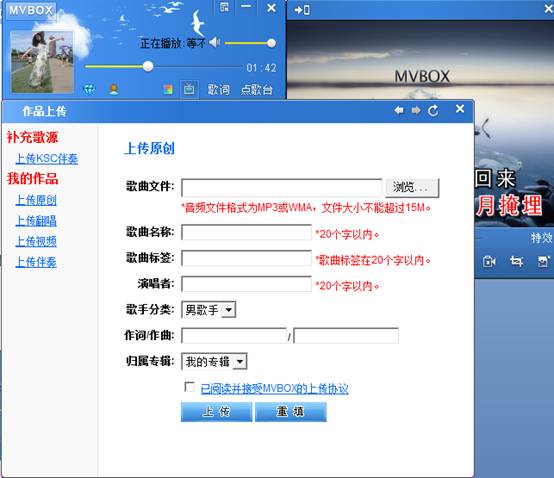Image resolution: width=554 pixels, height=478 pixels.
Task: Click the playback progress slider
Action: (x=163, y=66)
